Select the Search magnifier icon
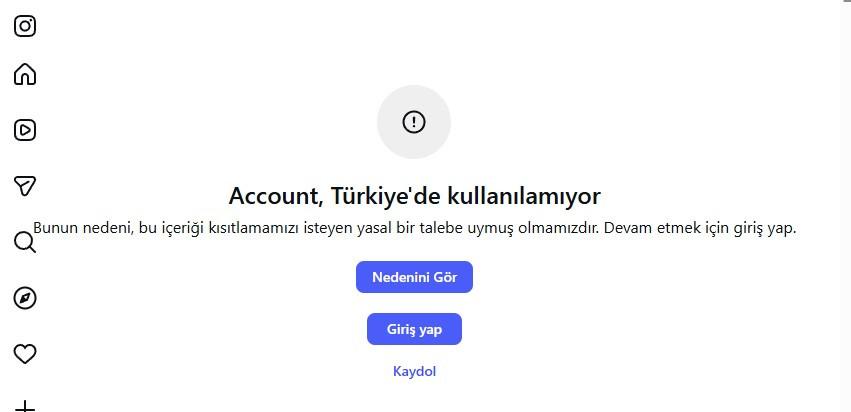Screen dimensions: 851x412 24,242
